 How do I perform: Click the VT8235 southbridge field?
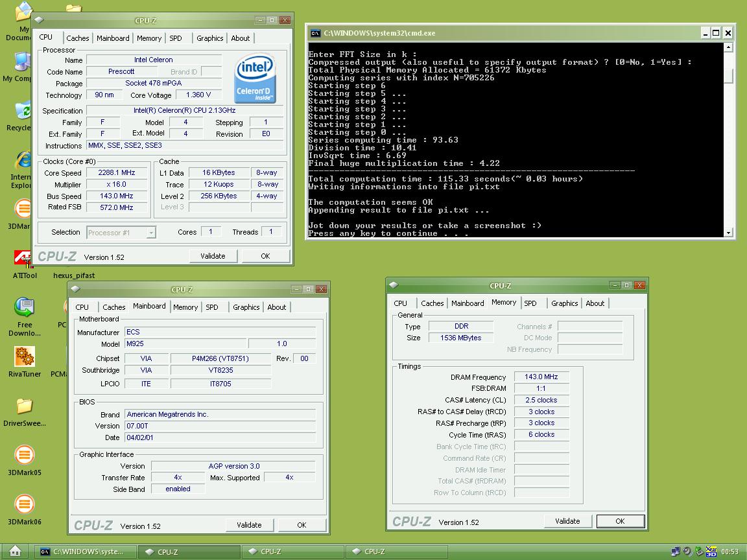coord(220,370)
